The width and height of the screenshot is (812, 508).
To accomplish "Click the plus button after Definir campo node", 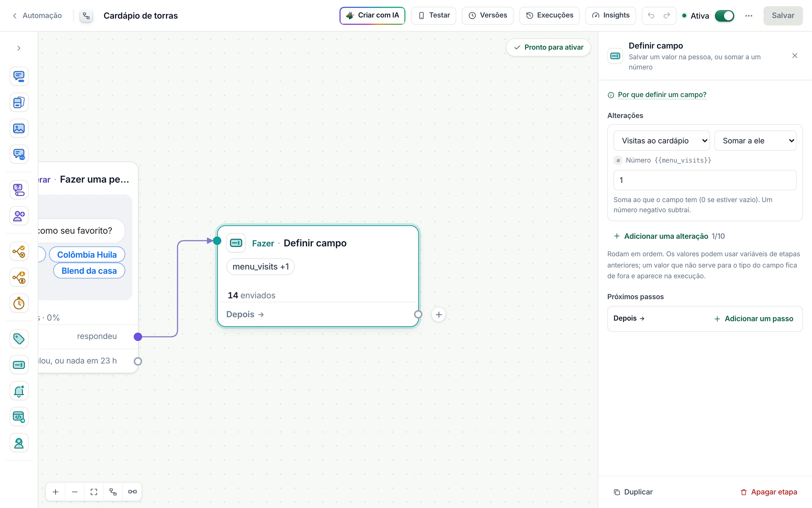I will [438, 314].
